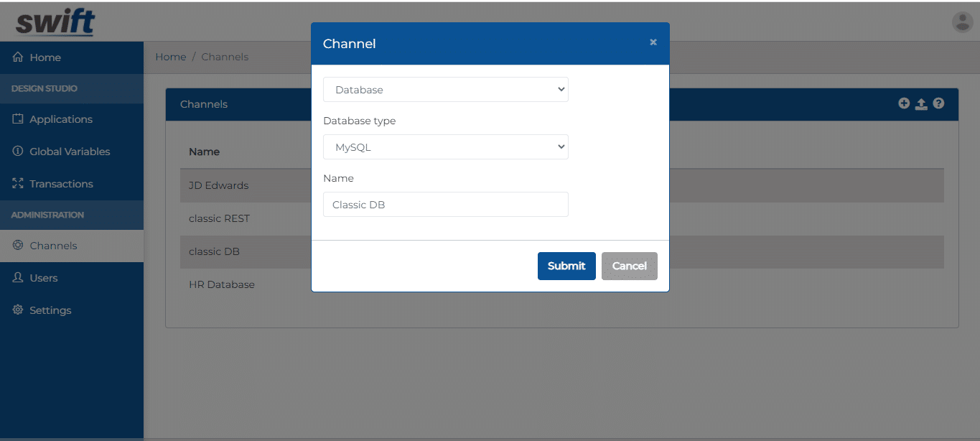This screenshot has width=980, height=441.
Task: Click the user avatar icon
Action: (962, 22)
